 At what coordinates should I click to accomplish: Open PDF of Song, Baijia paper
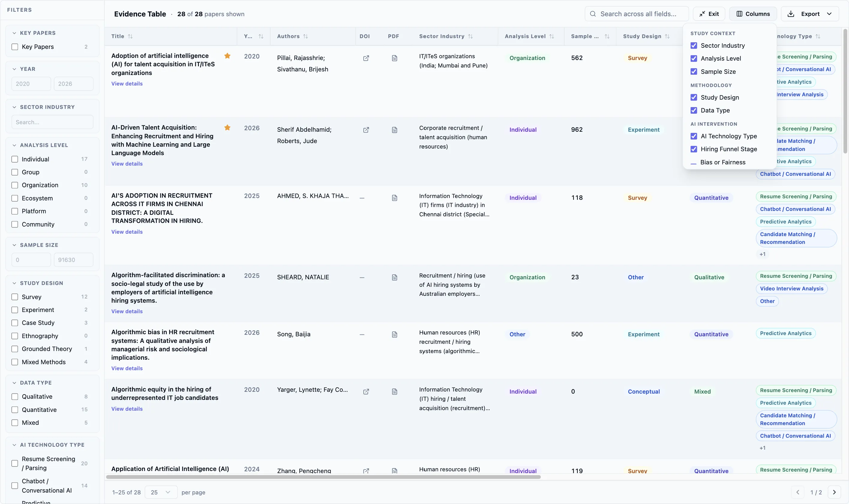[x=394, y=334]
